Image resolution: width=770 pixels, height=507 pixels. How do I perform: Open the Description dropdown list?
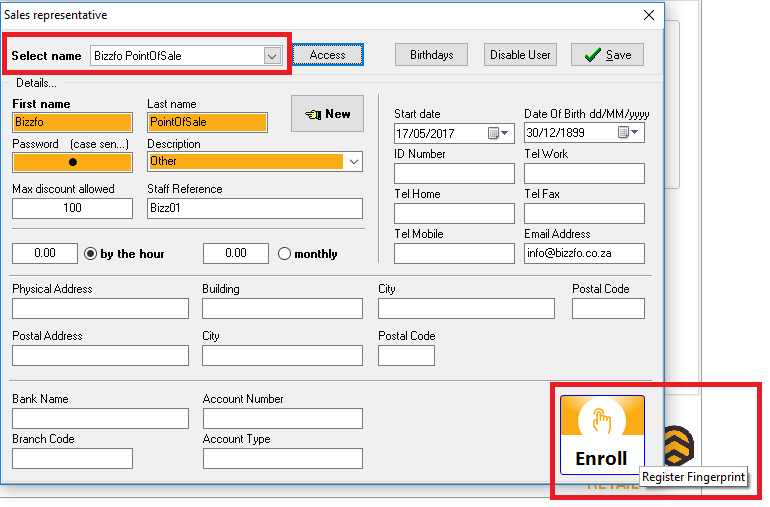click(354, 161)
